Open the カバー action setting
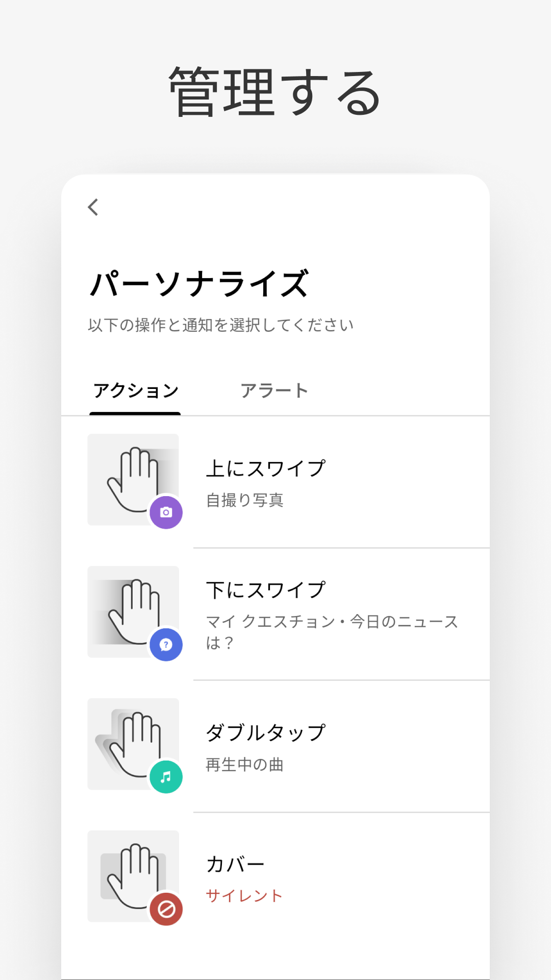This screenshot has height=980, width=551. pos(275,879)
